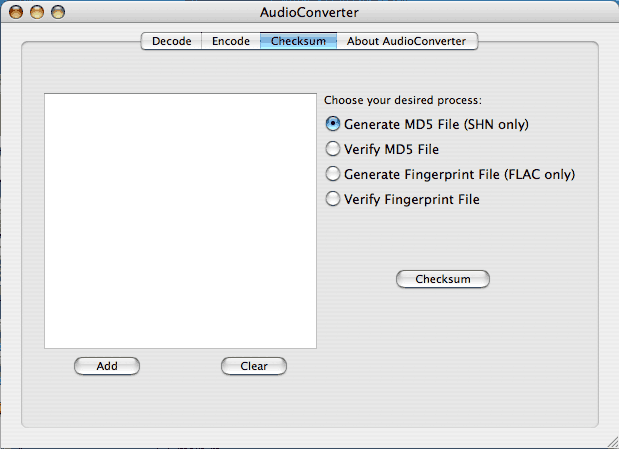Select Generate Fingerprint File (FLAC only)
This screenshot has height=449, width=619.
(333, 174)
